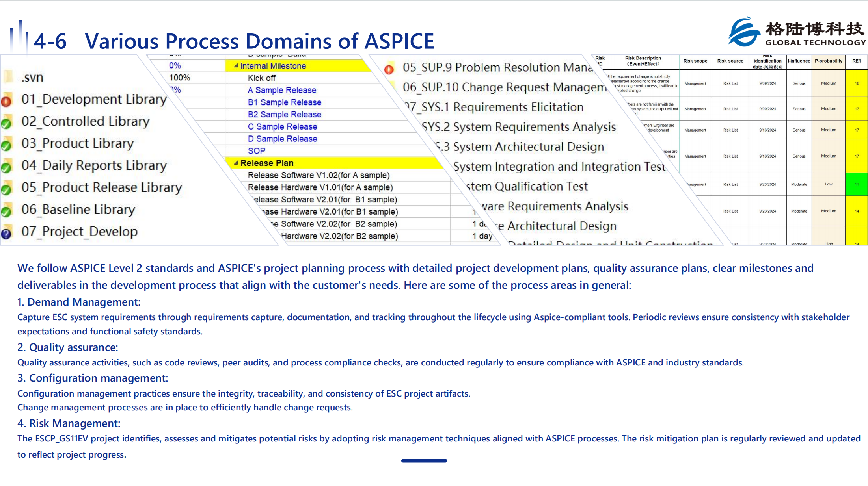Click green check icon beside 03_Product Library

click(6, 145)
